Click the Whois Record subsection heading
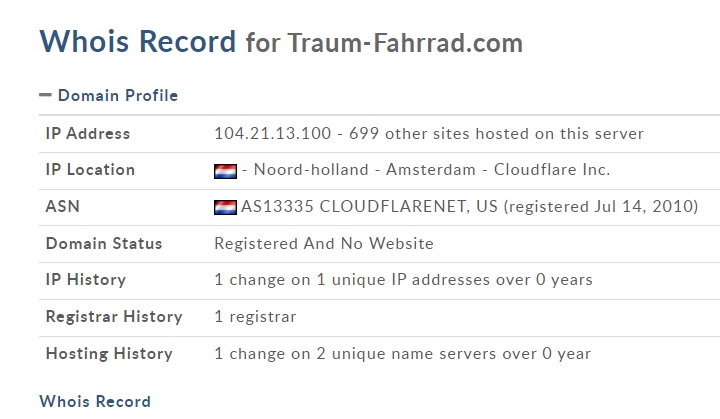The width and height of the screenshot is (720, 419). pos(95,402)
